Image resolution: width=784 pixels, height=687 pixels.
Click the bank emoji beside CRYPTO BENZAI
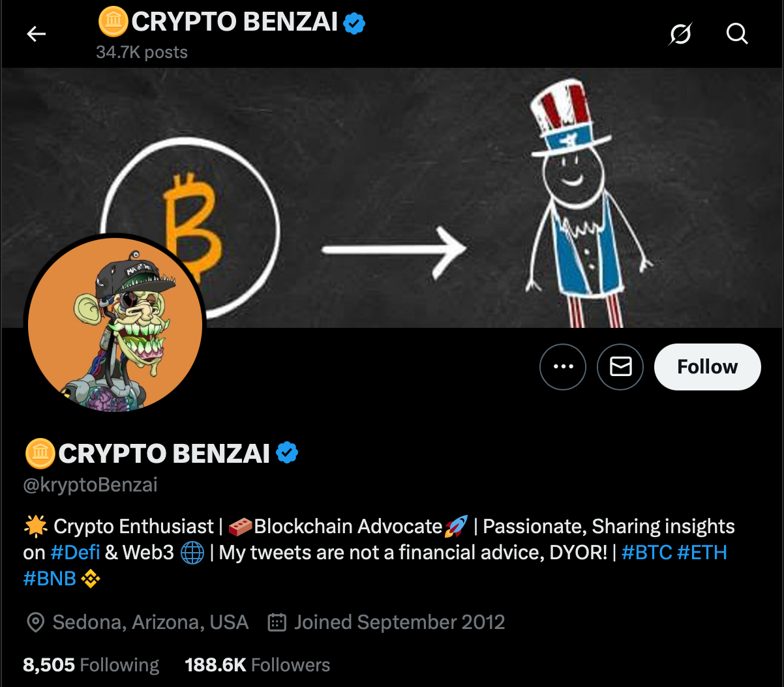40,453
